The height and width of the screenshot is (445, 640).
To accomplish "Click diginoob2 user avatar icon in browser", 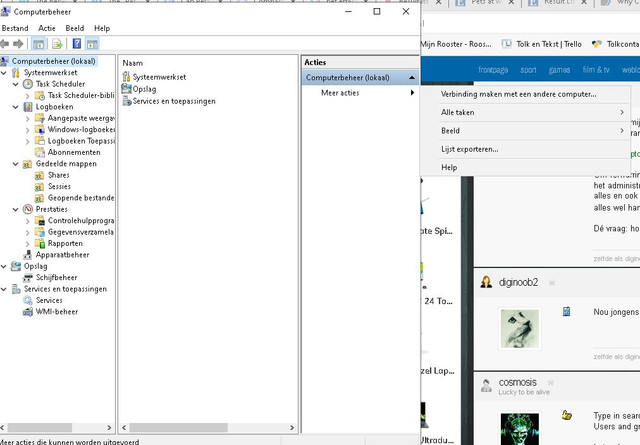I will point(486,282).
